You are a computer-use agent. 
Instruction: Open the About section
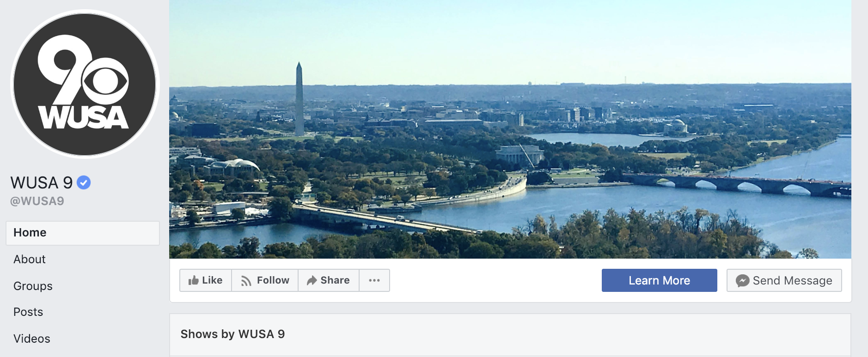point(30,259)
